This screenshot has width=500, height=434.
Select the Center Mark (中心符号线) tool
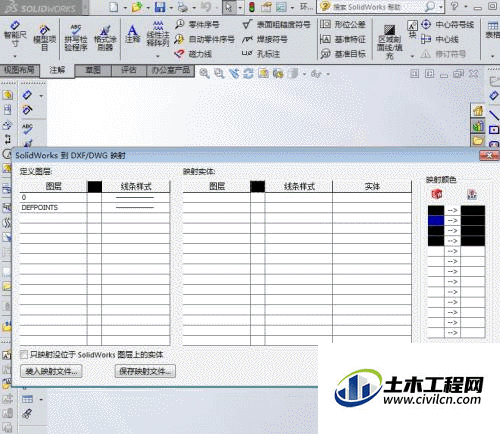click(447, 24)
